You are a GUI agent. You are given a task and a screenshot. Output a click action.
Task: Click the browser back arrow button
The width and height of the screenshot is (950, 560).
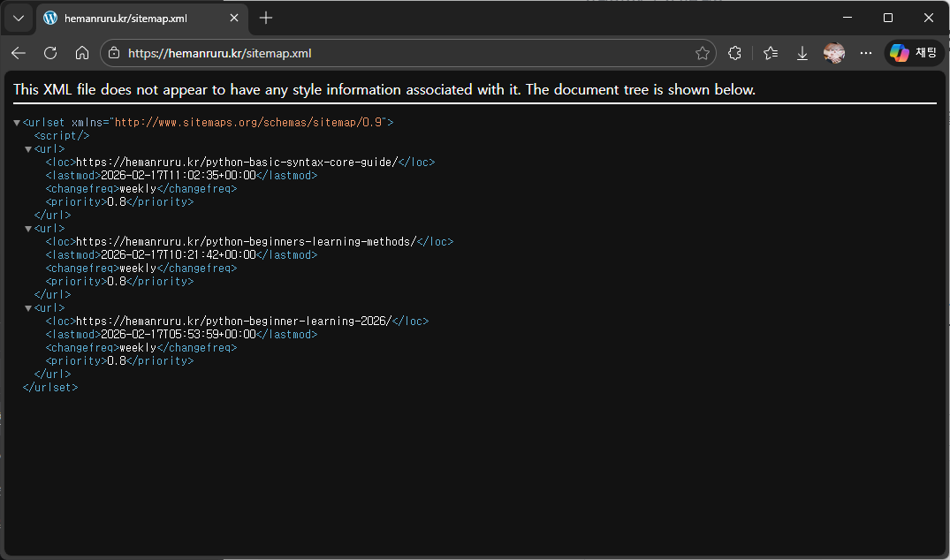click(x=19, y=53)
